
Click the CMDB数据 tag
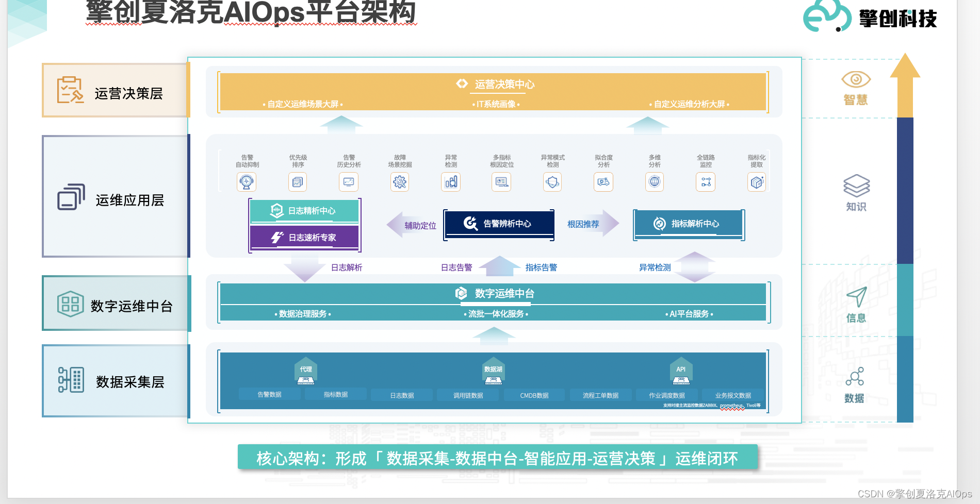coord(534,395)
